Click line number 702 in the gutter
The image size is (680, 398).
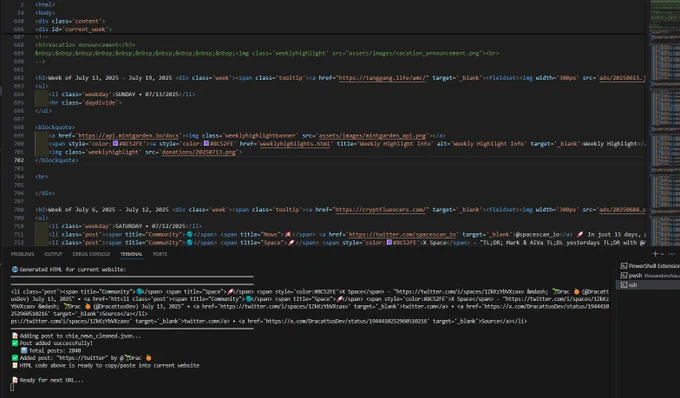(x=19, y=160)
